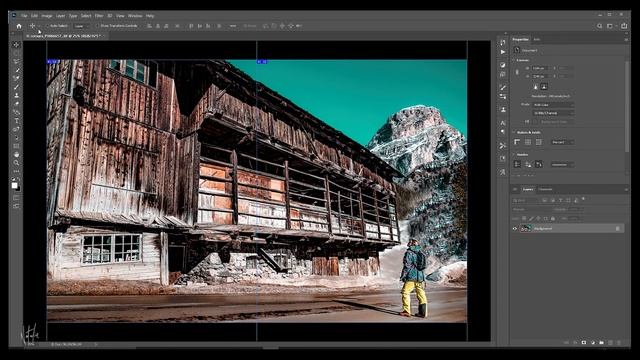Click create new layer icon
Image resolution: width=640 pixels, height=360 pixels.
(610, 343)
